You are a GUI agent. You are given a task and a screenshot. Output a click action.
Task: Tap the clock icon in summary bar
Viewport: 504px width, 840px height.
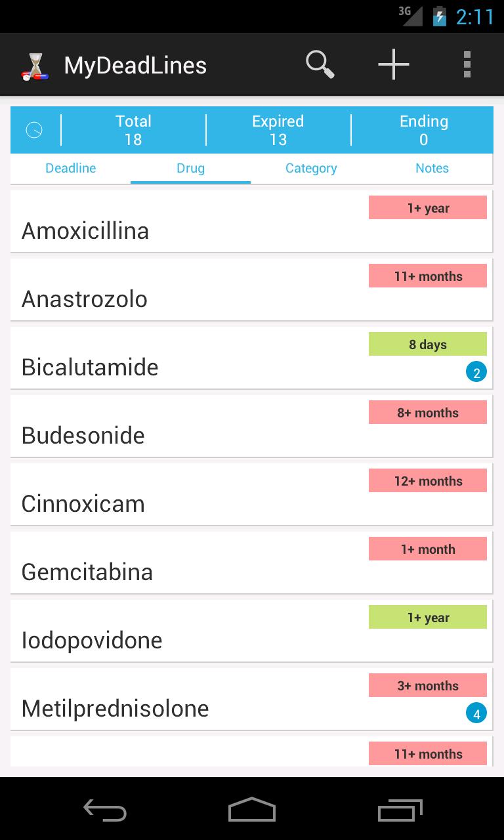pyautogui.click(x=34, y=130)
